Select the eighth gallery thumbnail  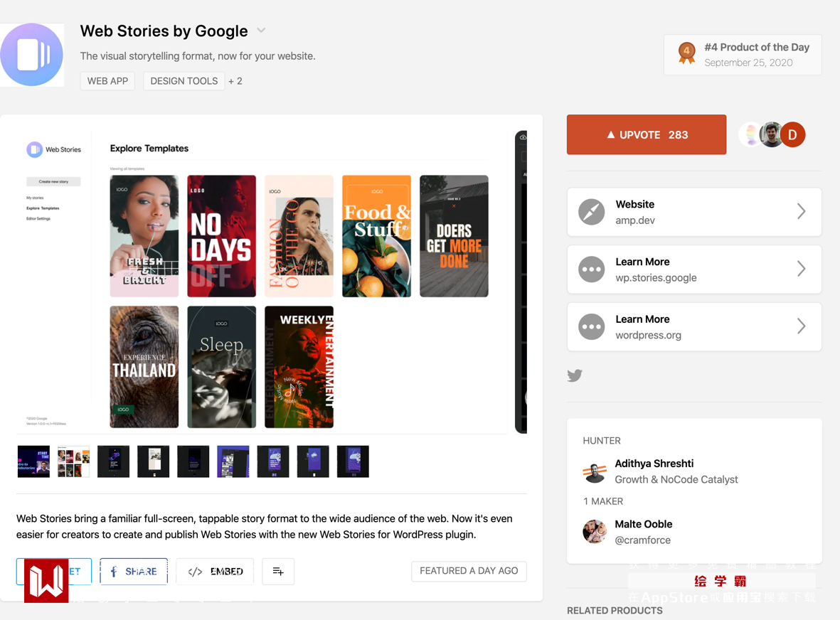click(x=313, y=461)
